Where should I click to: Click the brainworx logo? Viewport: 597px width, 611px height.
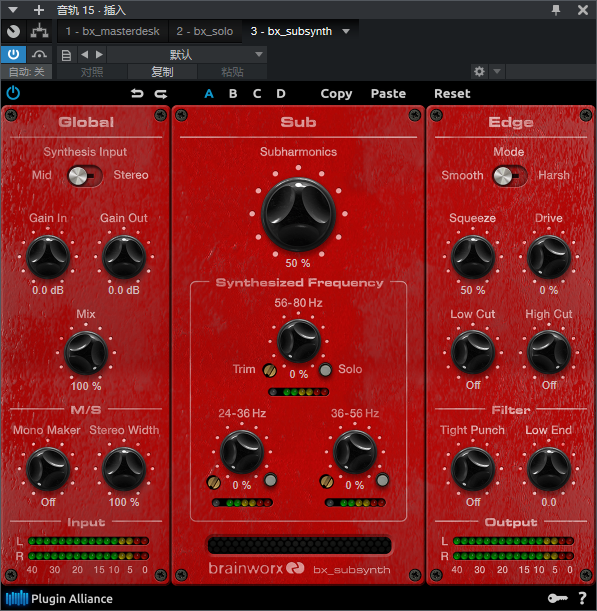tap(256, 569)
